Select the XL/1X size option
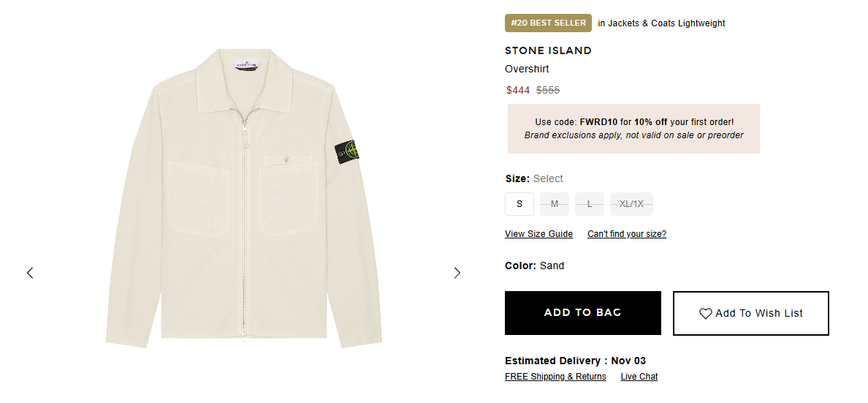The height and width of the screenshot is (403, 868). tap(631, 204)
